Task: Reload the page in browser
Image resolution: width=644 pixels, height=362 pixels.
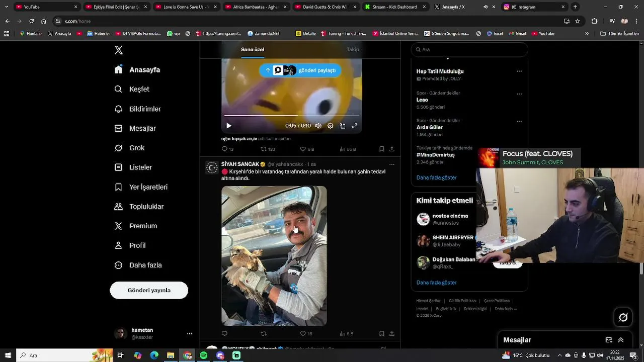Action: 31,21
